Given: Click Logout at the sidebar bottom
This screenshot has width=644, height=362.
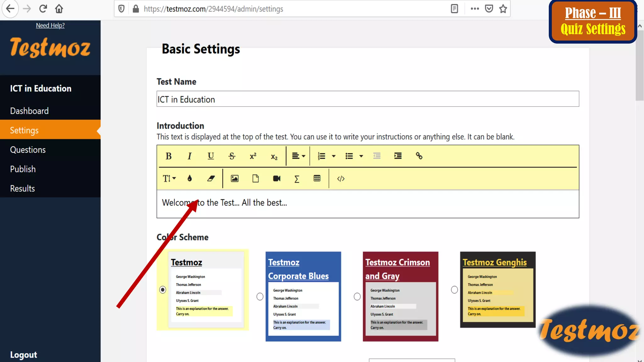Looking at the screenshot, I should [24, 355].
